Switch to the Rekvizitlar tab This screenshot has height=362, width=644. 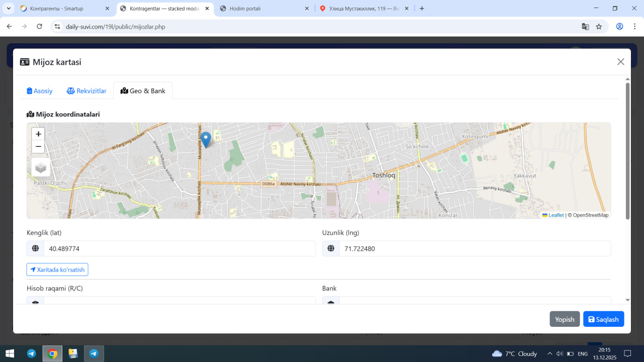point(87,91)
